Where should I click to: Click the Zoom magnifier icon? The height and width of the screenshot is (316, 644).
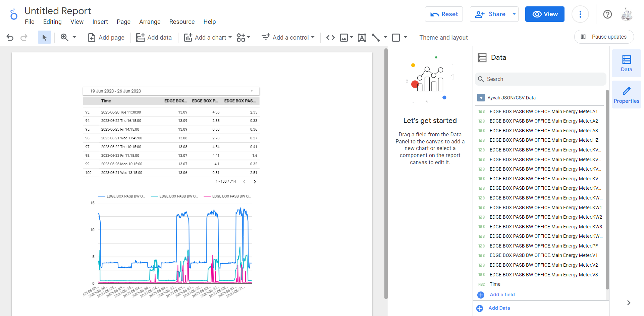click(x=64, y=37)
